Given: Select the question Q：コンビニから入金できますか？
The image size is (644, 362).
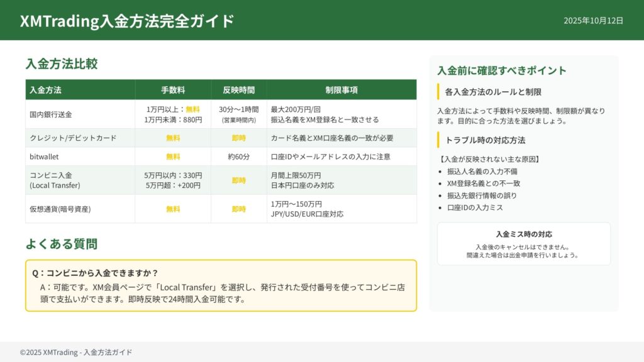Looking at the screenshot, I should click(95, 273).
